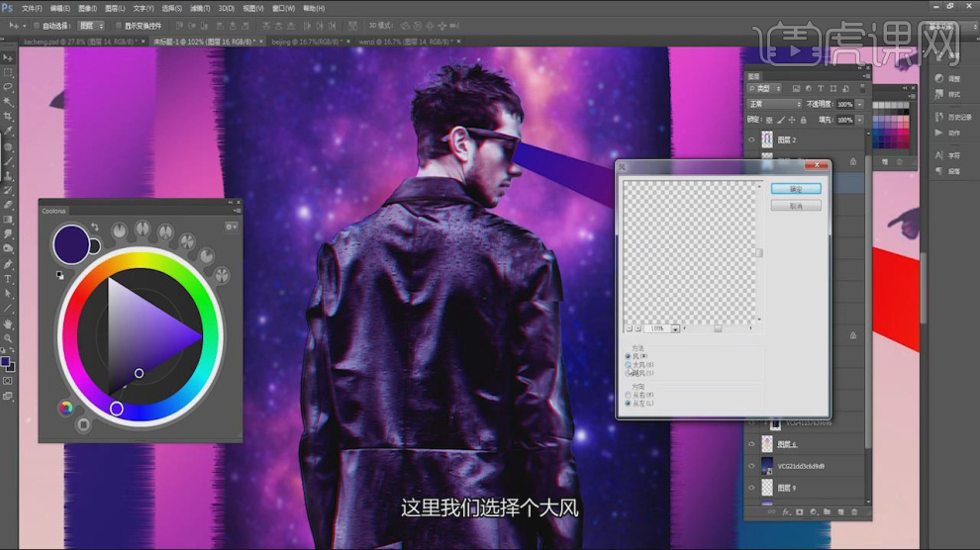Select 大风 method radio button
The image size is (980, 550).
click(x=629, y=365)
